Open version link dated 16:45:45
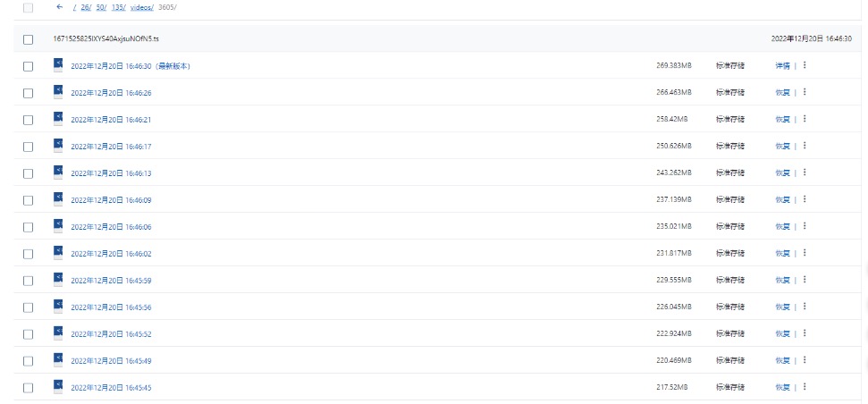868x404 pixels. [x=111, y=388]
